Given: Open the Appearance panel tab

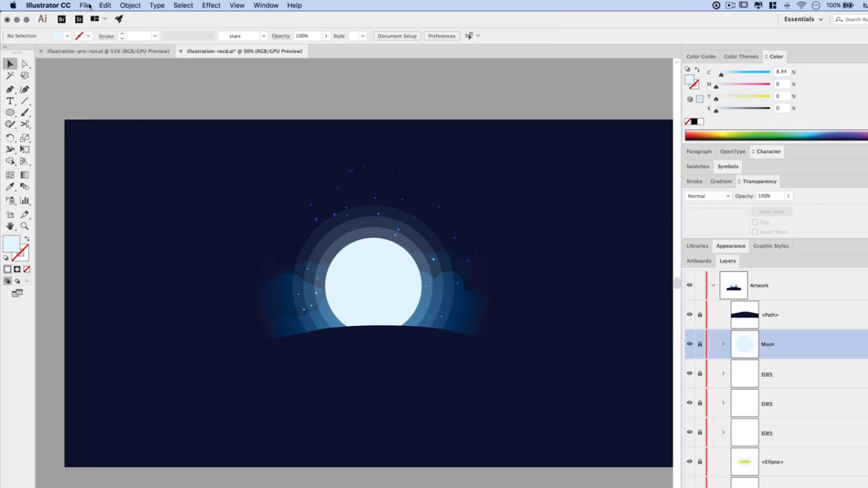Looking at the screenshot, I should pos(730,246).
